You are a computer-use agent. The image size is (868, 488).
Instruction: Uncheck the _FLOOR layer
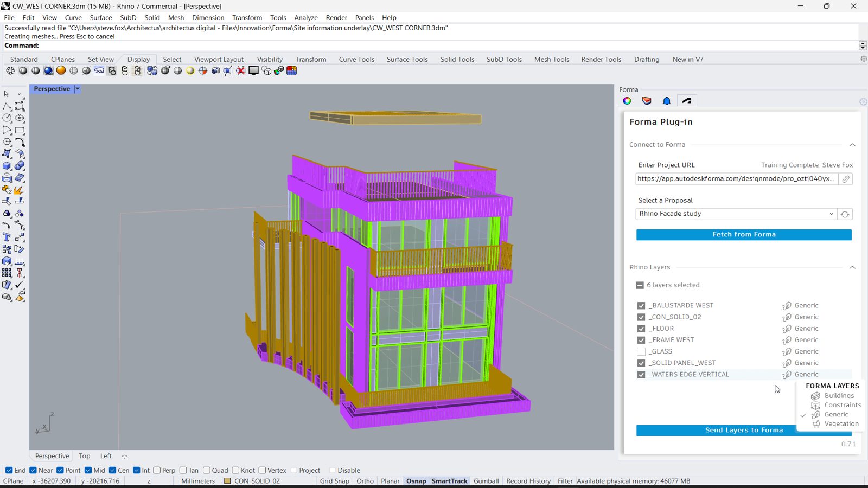click(x=641, y=329)
